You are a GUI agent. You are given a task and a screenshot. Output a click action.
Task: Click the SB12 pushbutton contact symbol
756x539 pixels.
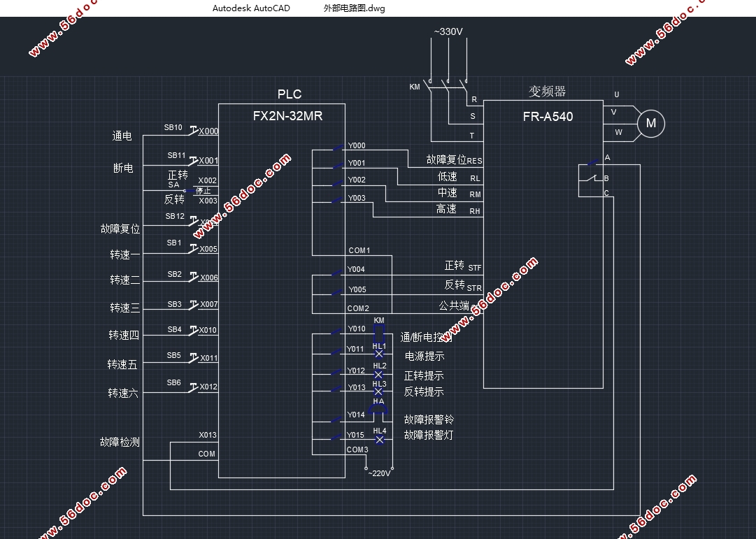[193, 221]
